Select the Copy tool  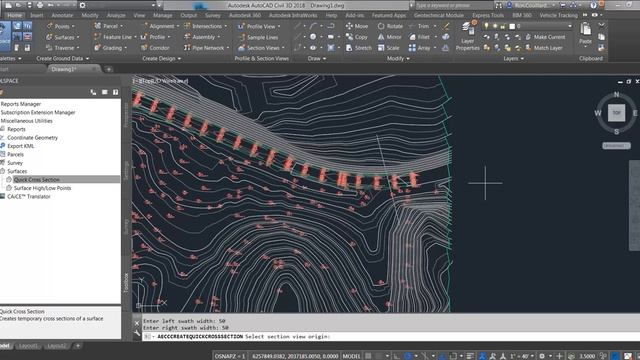tap(357, 37)
